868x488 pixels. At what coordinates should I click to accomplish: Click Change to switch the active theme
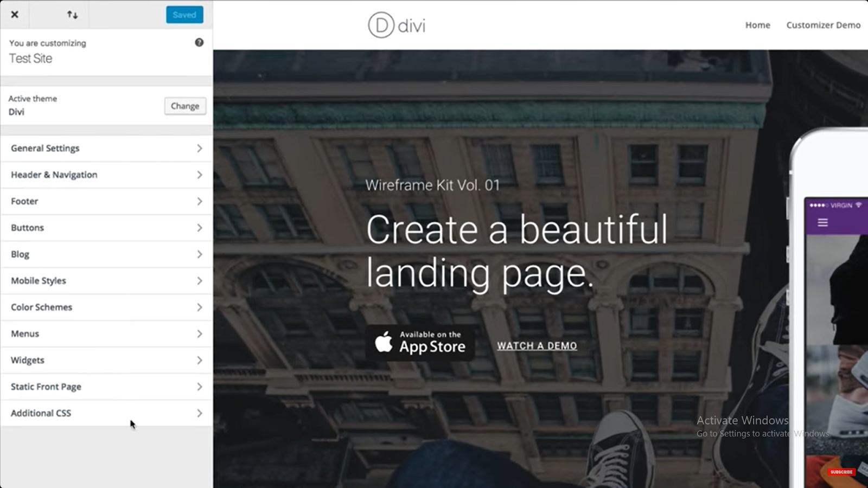coord(185,106)
